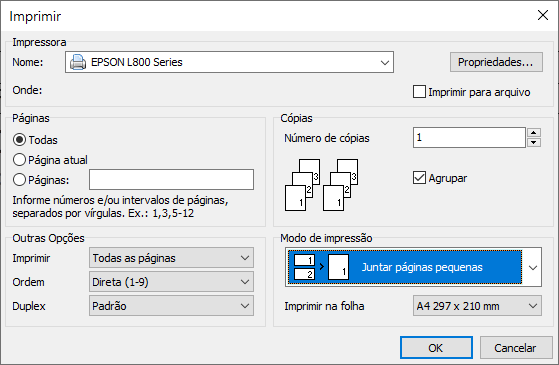This screenshot has height=365, width=559.
Task: Select the Todas radio button
Action: (x=19, y=140)
